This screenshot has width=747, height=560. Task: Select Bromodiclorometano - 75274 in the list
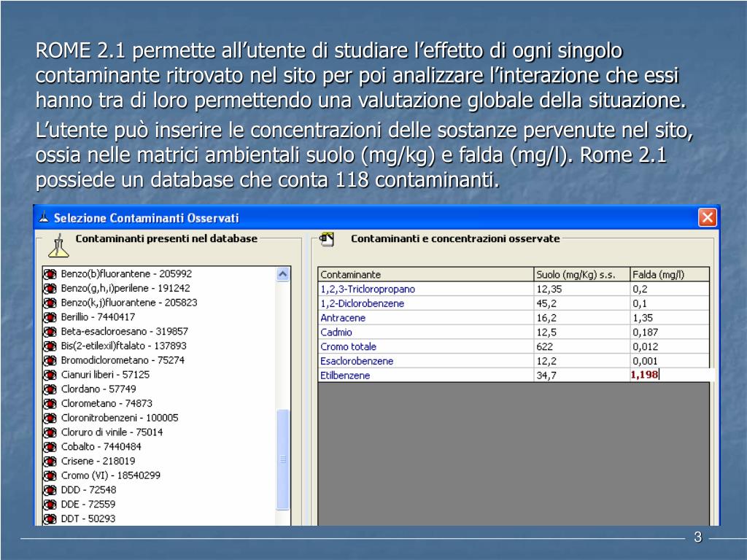tap(123, 360)
